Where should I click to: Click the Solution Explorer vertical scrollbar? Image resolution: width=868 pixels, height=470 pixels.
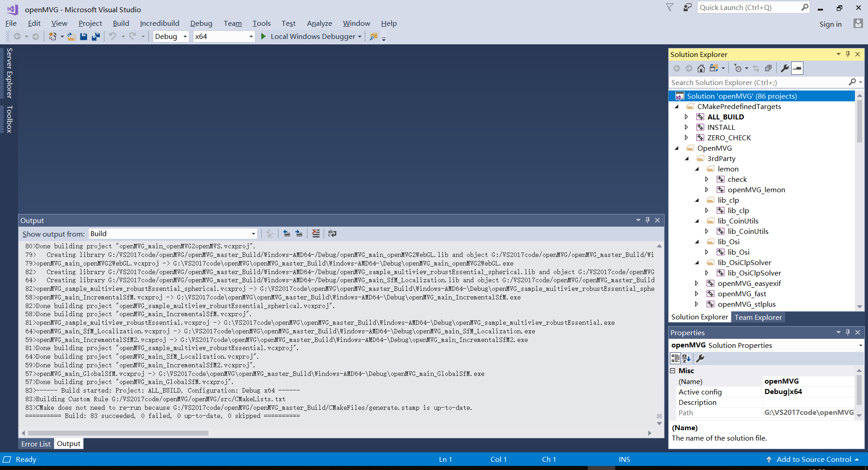(x=859, y=121)
